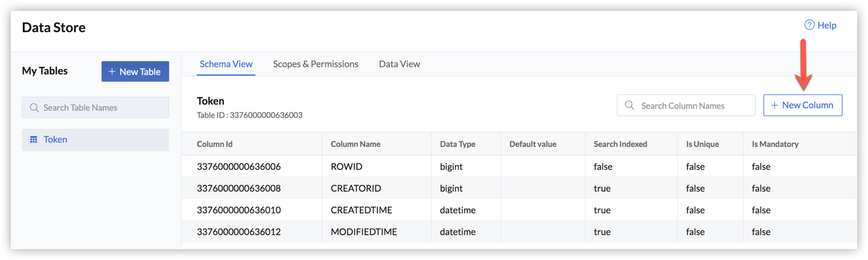Click magnifier icon in Search Column Names
The width and height of the screenshot is (868, 260).
630,105
